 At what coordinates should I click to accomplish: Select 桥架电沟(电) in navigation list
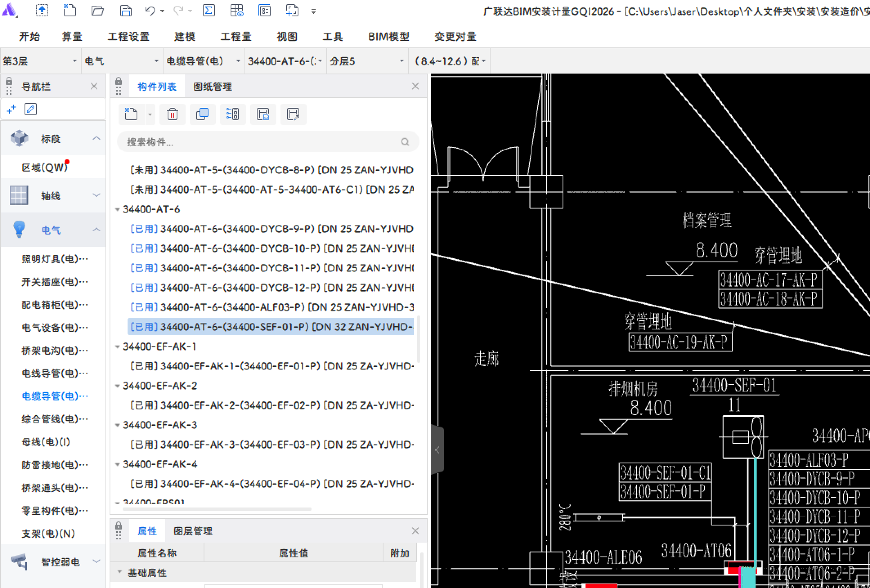pyautogui.click(x=54, y=350)
